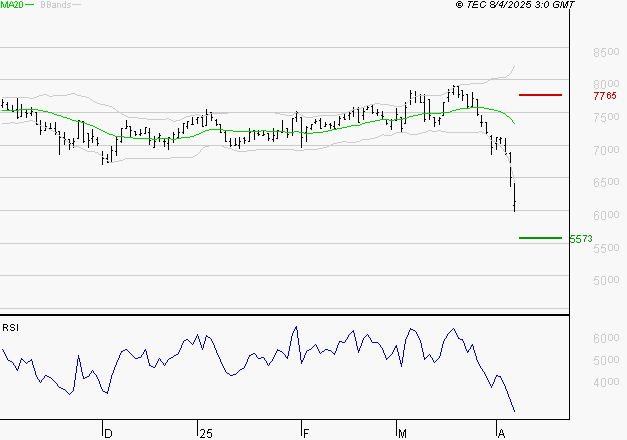Select the M month marker on time axis
The height and width of the screenshot is (440, 627).
[404, 433]
